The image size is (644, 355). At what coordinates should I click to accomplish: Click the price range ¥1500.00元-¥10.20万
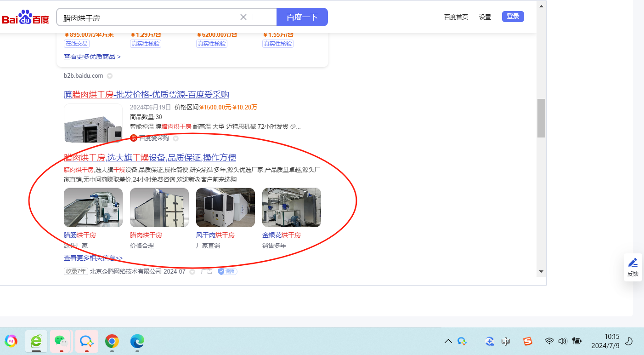pyautogui.click(x=228, y=107)
